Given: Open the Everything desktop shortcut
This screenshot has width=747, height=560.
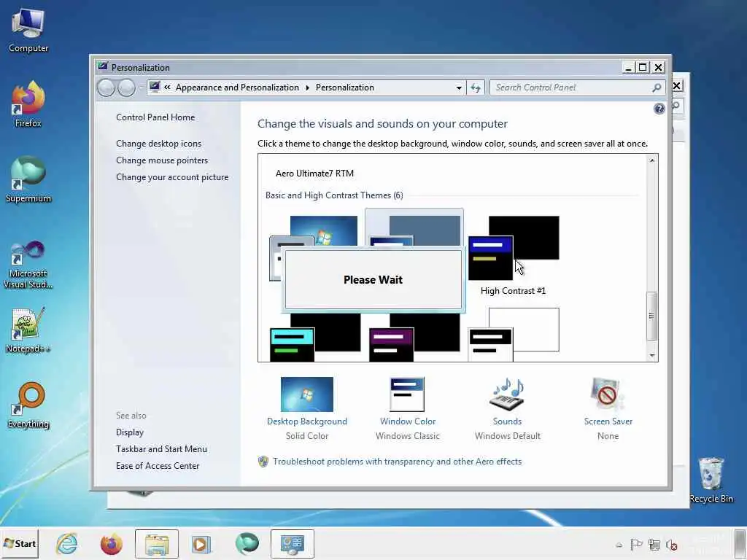Looking at the screenshot, I should (x=28, y=405).
